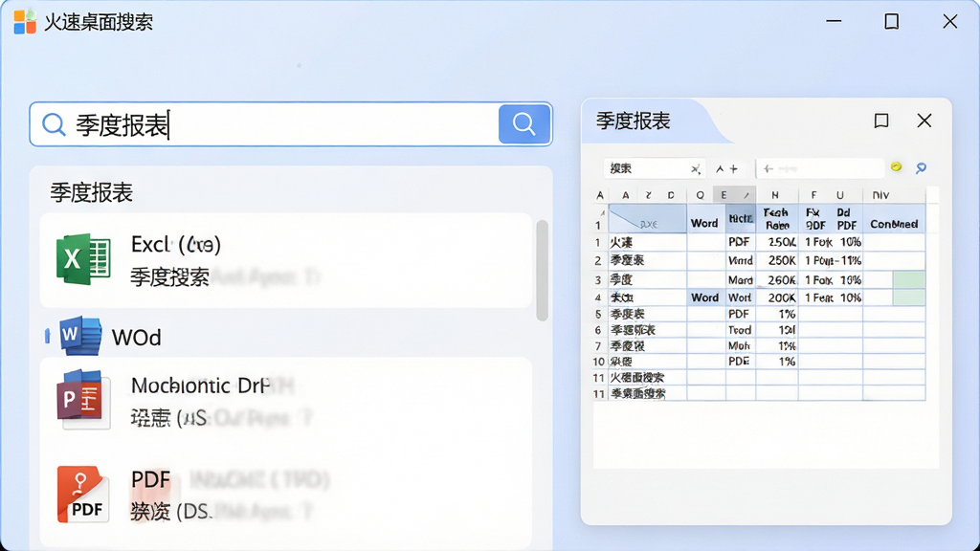Viewport: 980px width, 551px height.
Task: Click the WOd label in results list
Action: coord(136,338)
